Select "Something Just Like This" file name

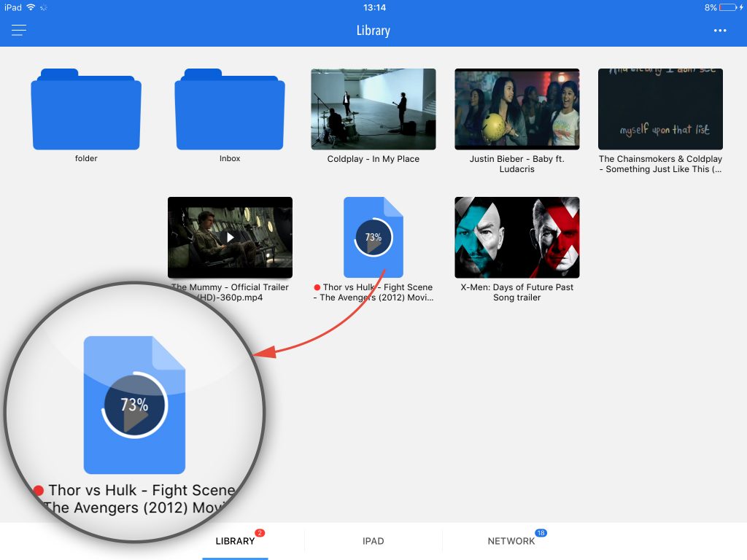[x=660, y=164]
